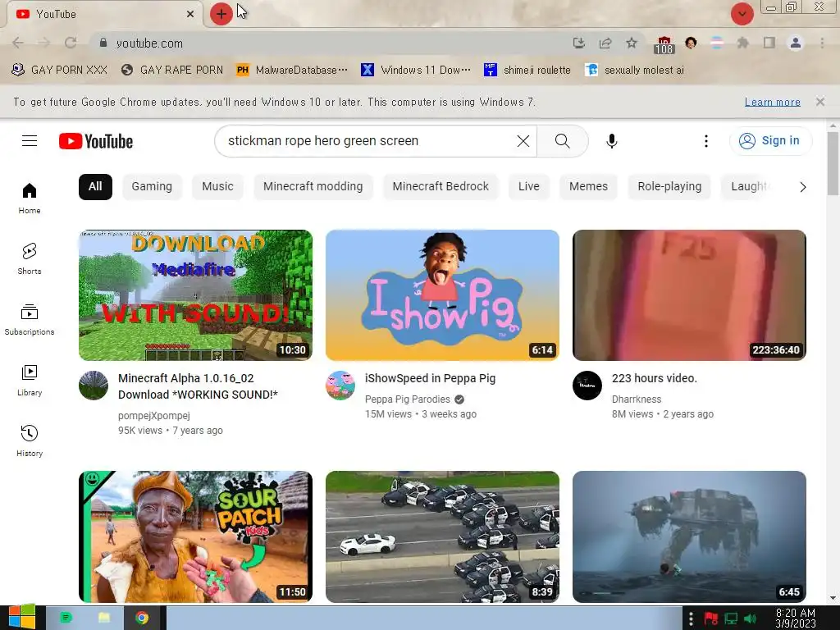This screenshot has width=840, height=630.
Task: Select the Gaming filter chip
Action: (152, 186)
